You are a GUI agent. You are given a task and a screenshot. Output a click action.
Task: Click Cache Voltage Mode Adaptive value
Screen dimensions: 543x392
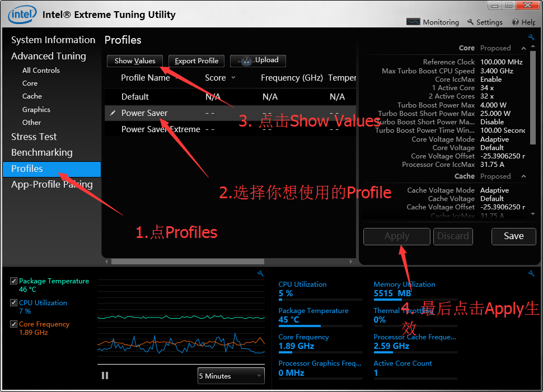(x=494, y=190)
